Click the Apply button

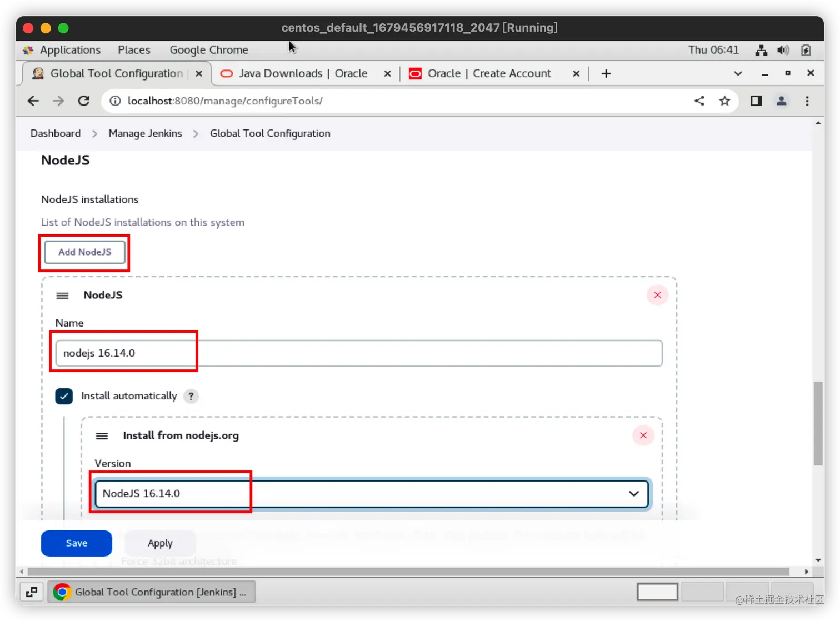160,543
